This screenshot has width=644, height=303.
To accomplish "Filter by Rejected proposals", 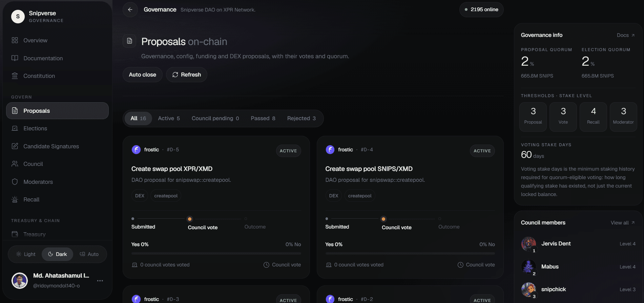I will [x=302, y=118].
